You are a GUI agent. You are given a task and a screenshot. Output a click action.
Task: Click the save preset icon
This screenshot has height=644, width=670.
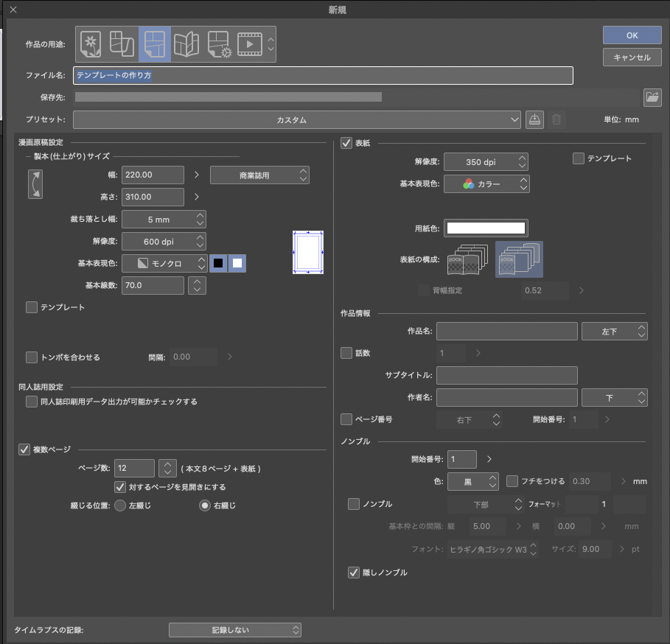pos(534,120)
